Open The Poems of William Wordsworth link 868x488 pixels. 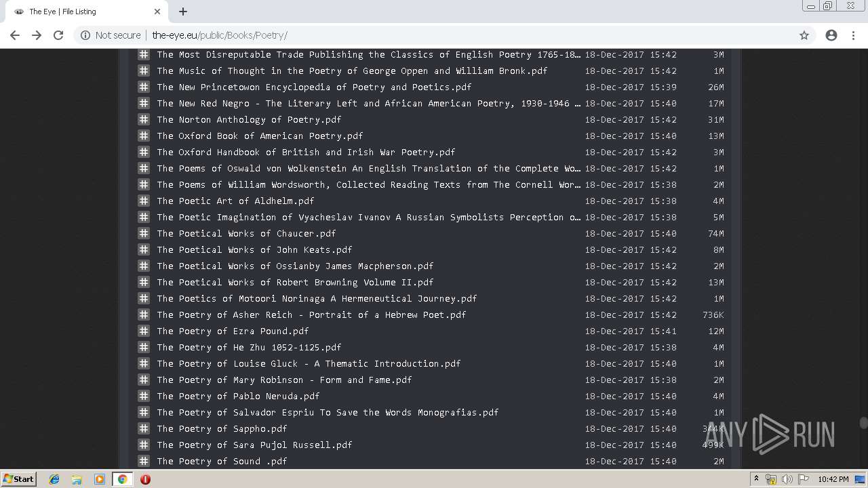[369, 185]
